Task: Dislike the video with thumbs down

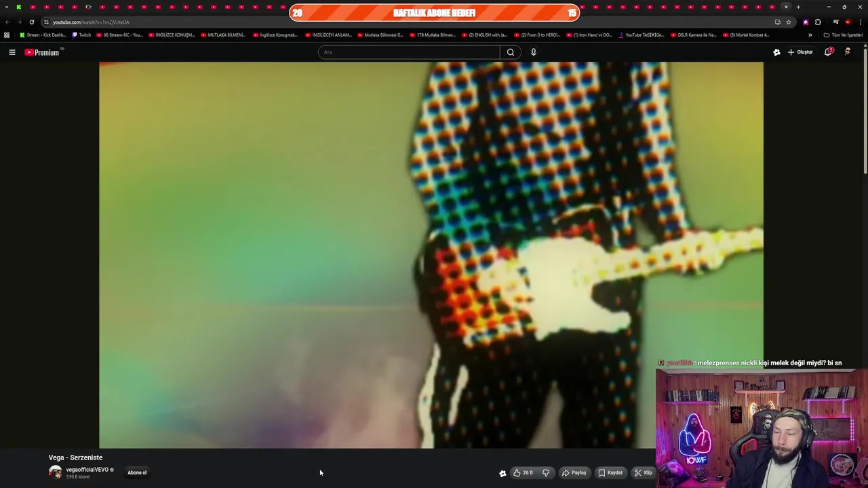Action: click(546, 472)
